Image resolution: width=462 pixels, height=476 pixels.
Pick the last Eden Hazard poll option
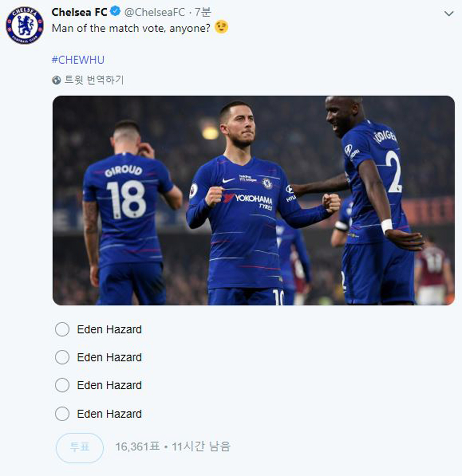[62, 413]
